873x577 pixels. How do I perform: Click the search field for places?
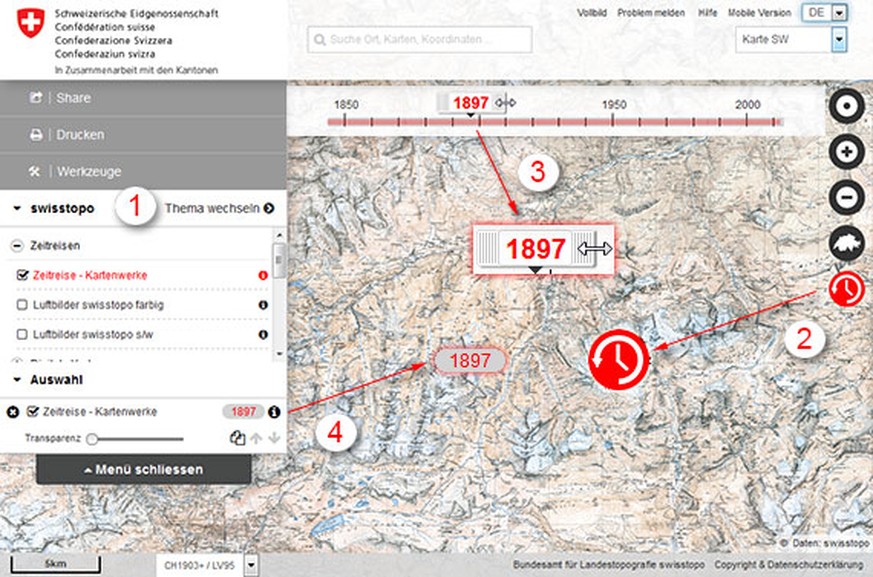click(x=420, y=40)
